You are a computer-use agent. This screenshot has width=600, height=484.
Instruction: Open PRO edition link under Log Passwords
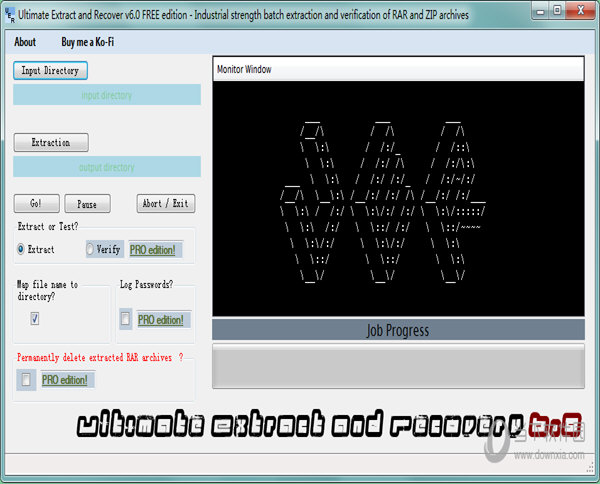coord(161,319)
